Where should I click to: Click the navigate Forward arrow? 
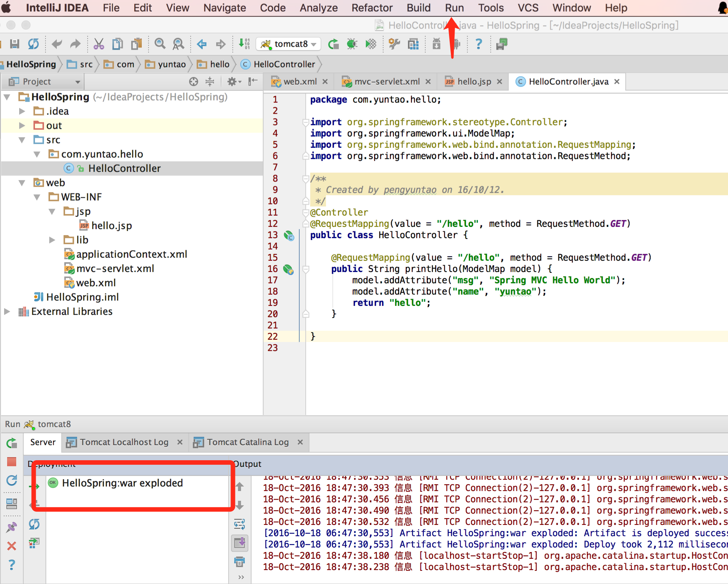pos(221,44)
